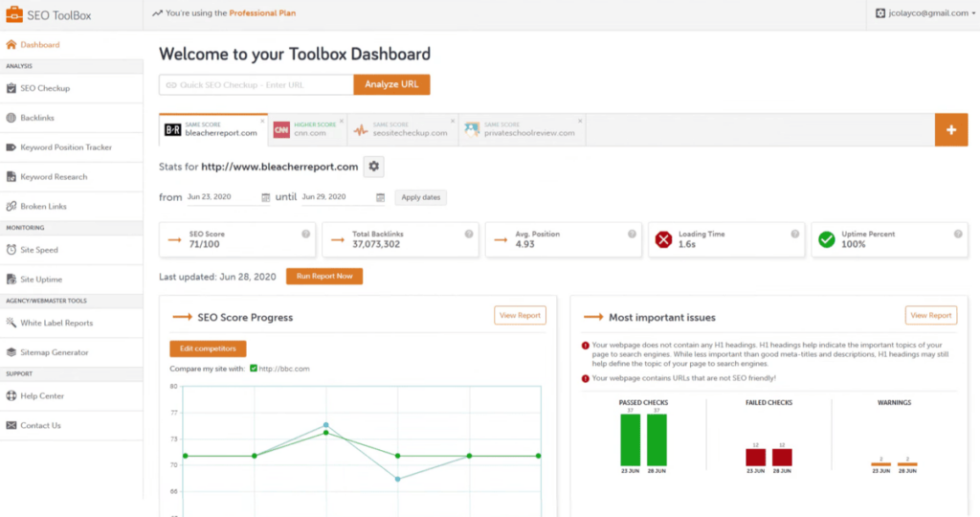
Task: Open the jcolayco@gmail.com account dropdown
Action: tap(925, 13)
